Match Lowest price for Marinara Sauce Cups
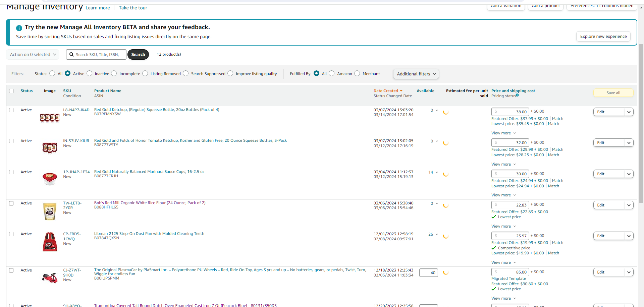The height and width of the screenshot is (307, 644). (x=553, y=186)
